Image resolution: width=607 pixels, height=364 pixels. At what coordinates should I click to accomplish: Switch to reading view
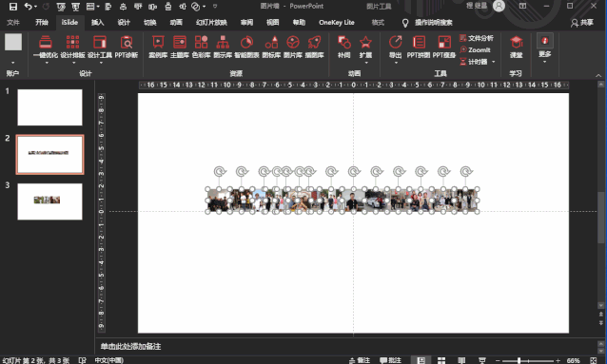[x=461, y=360]
